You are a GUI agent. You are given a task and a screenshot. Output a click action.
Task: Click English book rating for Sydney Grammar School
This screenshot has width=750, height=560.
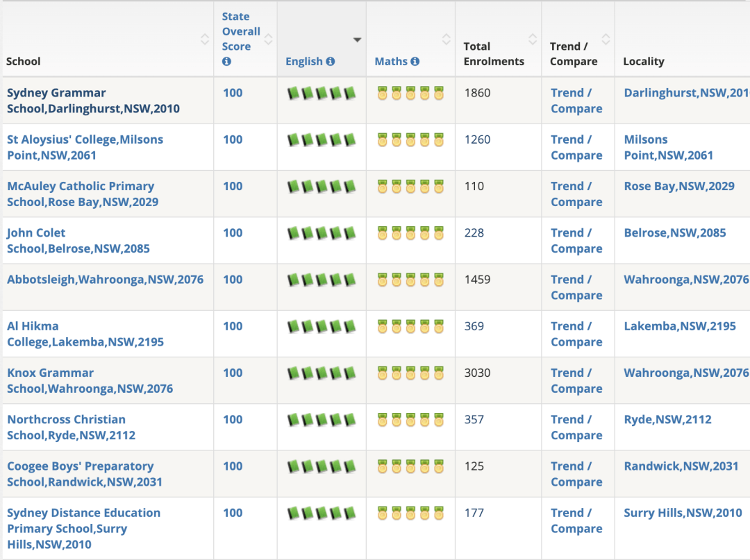pos(322,93)
